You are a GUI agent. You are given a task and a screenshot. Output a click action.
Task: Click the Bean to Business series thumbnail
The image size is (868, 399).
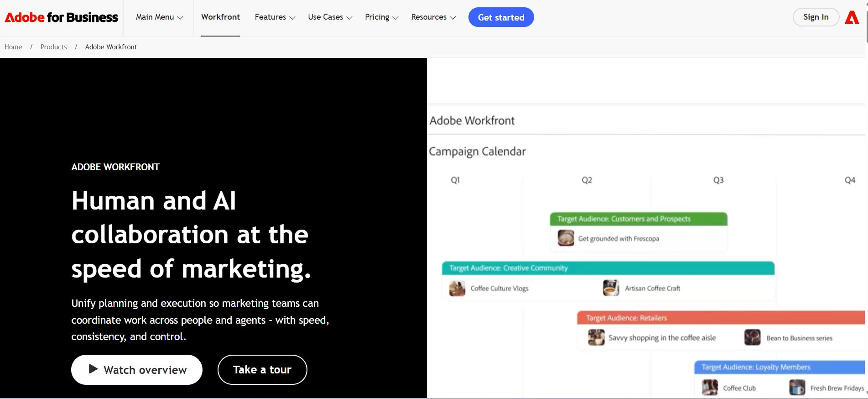(752, 337)
